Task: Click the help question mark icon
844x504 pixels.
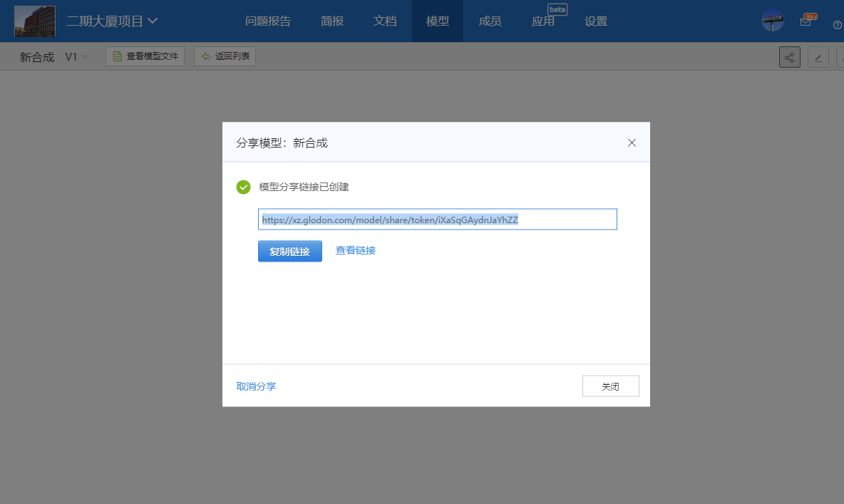Action: click(838, 24)
